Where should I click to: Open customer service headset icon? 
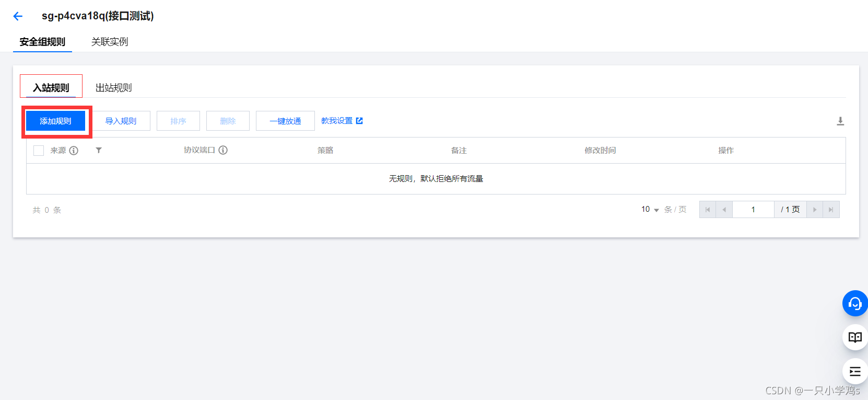[x=855, y=303]
